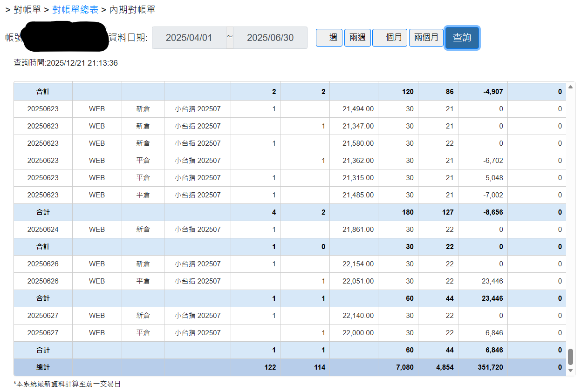Viewport: 588px width, 392px height.
Task: Click price cell 21,580.00
Action: [358, 143]
